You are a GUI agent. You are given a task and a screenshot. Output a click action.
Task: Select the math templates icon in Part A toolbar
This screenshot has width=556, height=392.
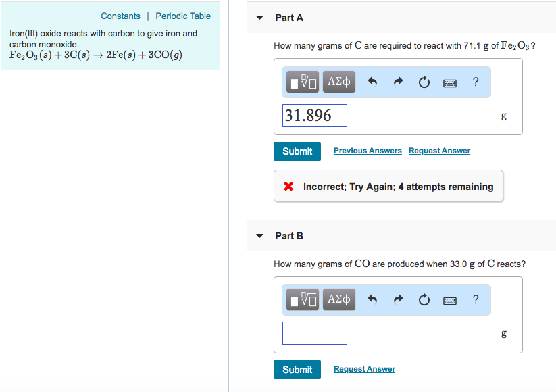click(x=301, y=82)
